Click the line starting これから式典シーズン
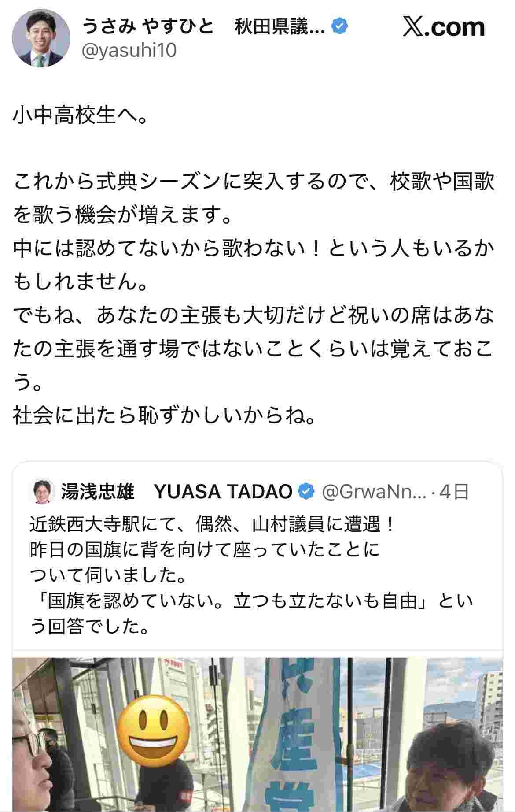This screenshot has width=515, height=812. click(x=254, y=182)
